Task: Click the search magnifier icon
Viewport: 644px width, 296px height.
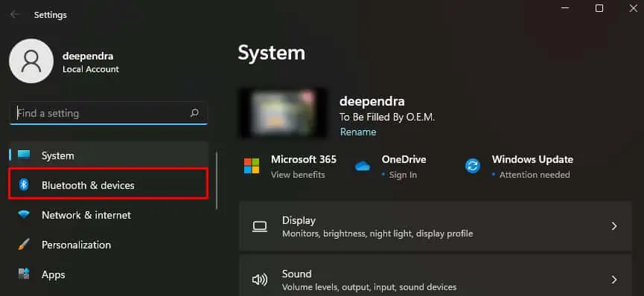Action: (x=194, y=113)
